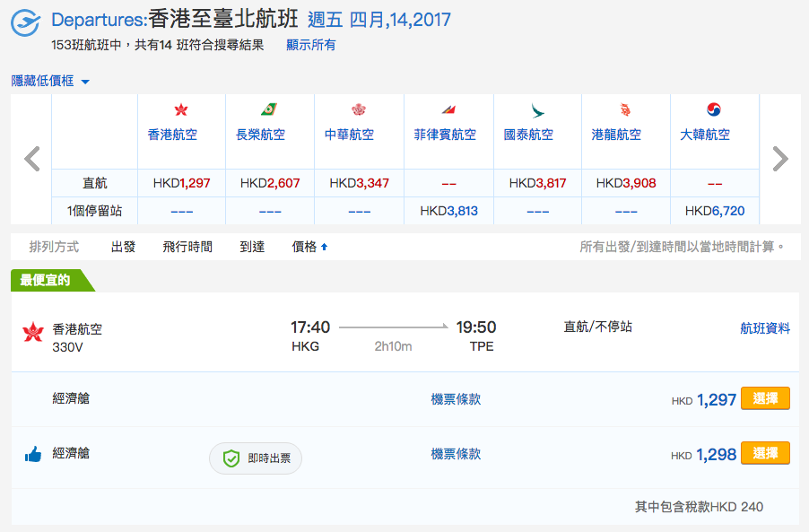
Task: Click the Cathay Pacific (國泰航空) logo
Action: 537,110
